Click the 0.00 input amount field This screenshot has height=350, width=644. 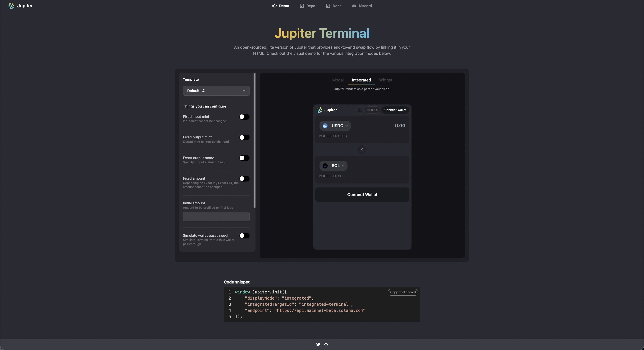400,126
